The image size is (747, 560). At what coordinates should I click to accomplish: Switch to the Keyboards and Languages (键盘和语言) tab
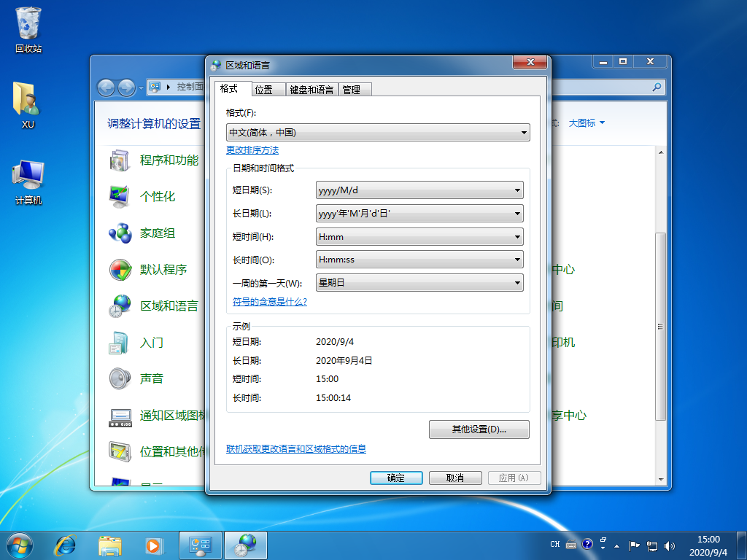pos(311,90)
